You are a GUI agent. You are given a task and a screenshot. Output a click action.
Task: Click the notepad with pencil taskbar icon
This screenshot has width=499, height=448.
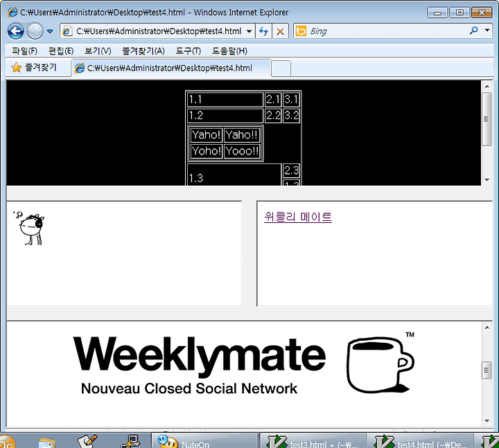(87, 441)
